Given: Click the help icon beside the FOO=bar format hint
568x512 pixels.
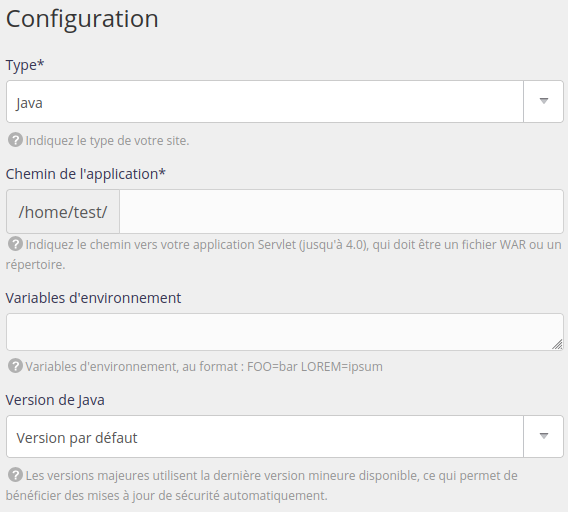Looking at the screenshot, I should tap(15, 366).
